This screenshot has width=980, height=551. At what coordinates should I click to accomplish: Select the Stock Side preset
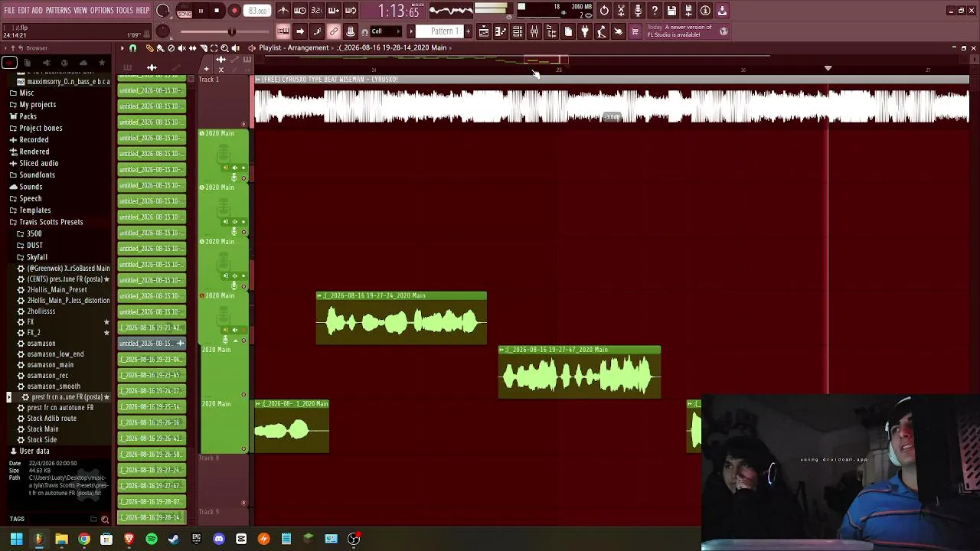coord(41,440)
